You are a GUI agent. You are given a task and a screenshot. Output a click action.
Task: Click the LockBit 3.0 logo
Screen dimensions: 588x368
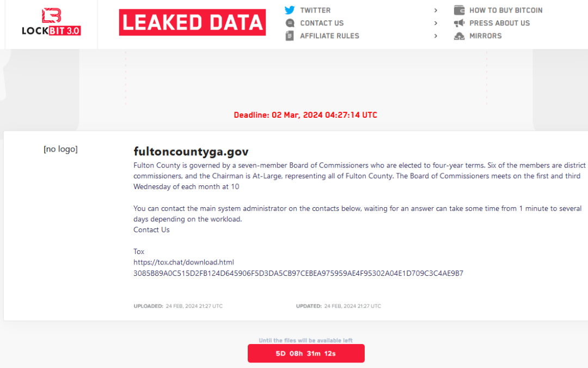(x=51, y=22)
